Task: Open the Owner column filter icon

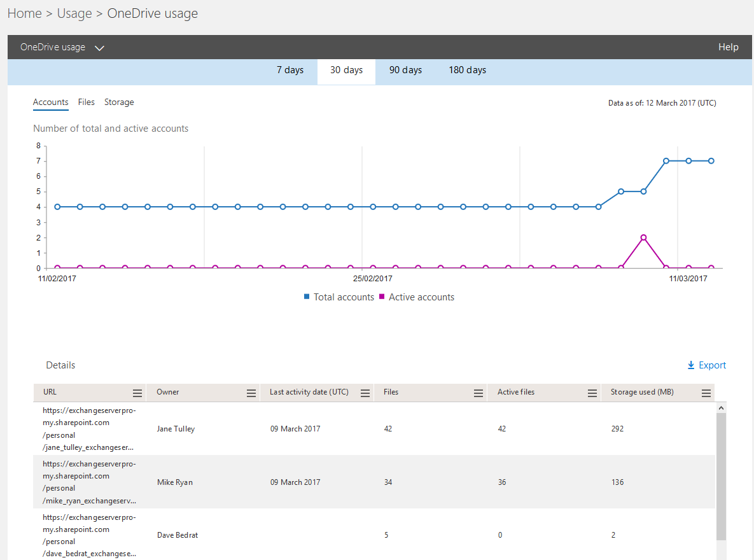Action: (x=251, y=393)
